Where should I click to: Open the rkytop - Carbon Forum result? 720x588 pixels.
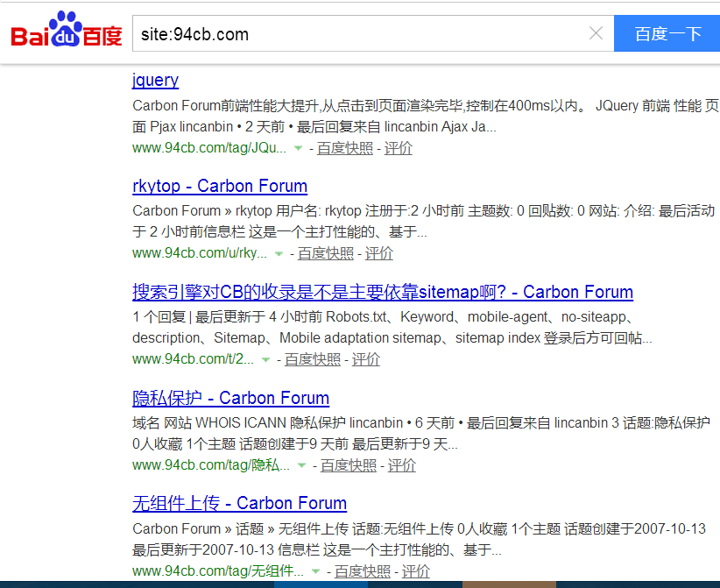click(220, 186)
